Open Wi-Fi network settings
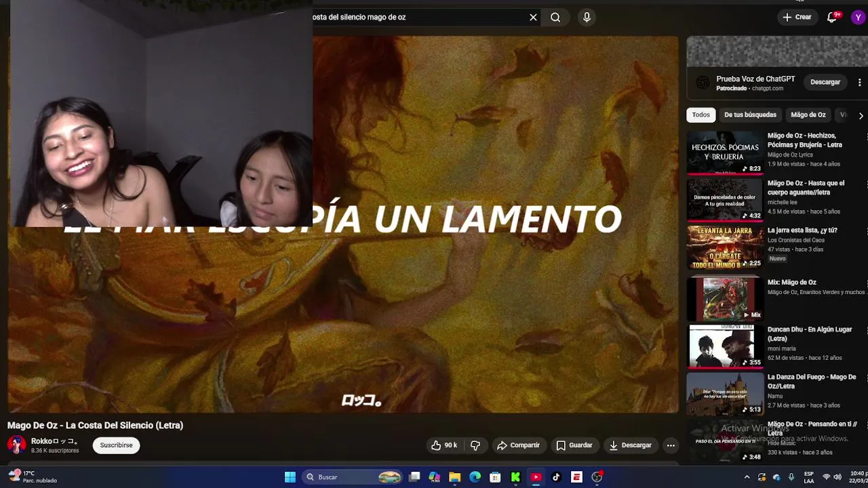Screen dimensions: 868x488 point(826,477)
